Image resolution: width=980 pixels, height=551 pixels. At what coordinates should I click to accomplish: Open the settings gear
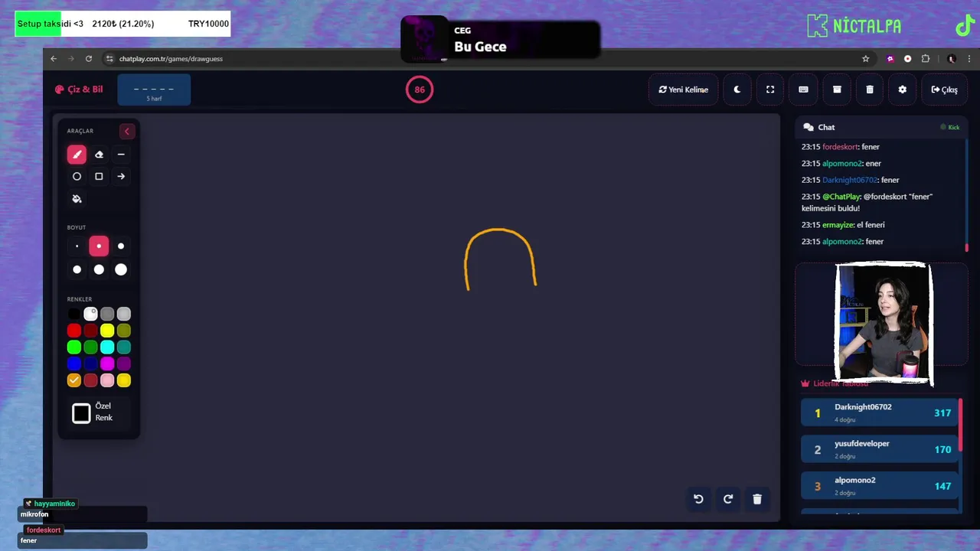pos(903,90)
